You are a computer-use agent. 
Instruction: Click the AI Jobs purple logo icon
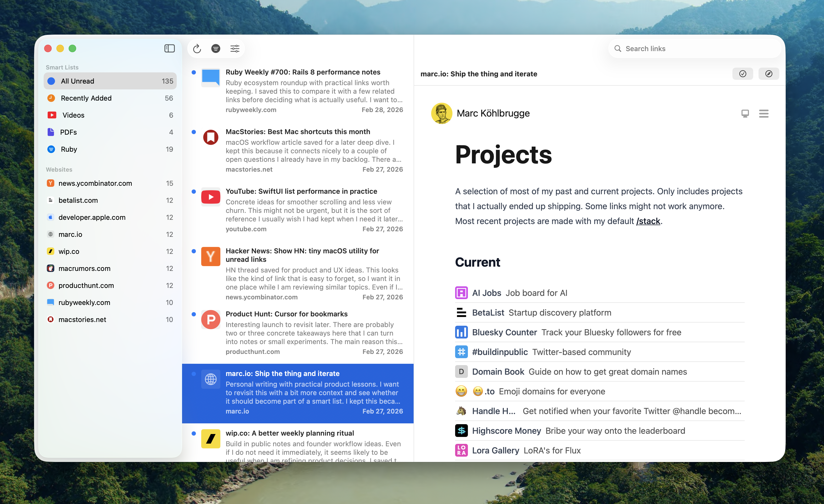(x=461, y=293)
